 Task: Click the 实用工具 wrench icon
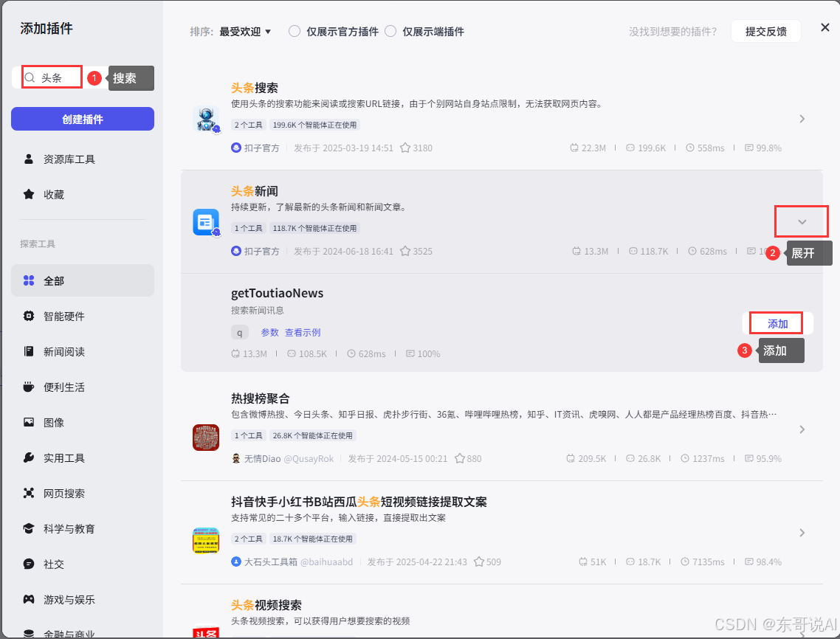[29, 457]
